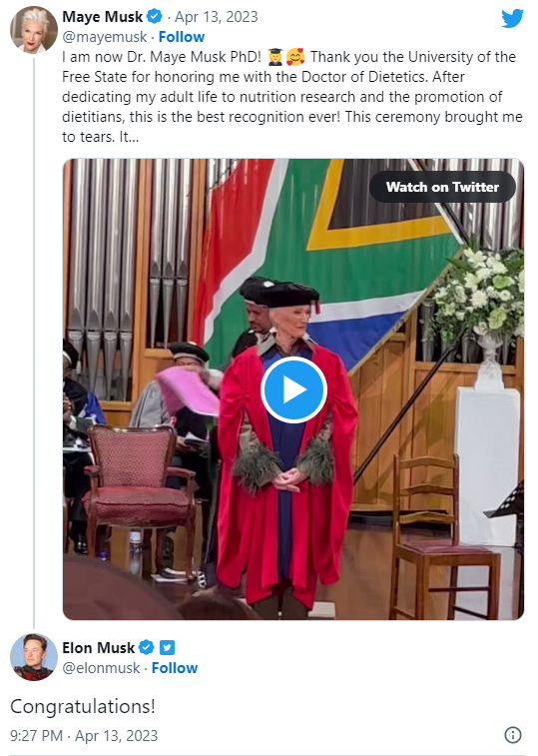This screenshot has height=756, width=538.
Task: Click the graduation cap emoji in tweet
Action: (275, 57)
